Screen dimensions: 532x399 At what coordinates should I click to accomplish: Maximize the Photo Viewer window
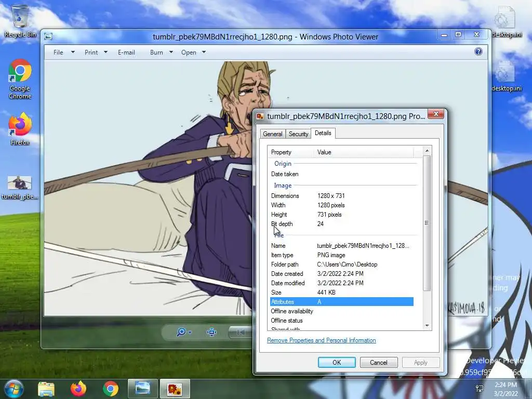click(458, 35)
